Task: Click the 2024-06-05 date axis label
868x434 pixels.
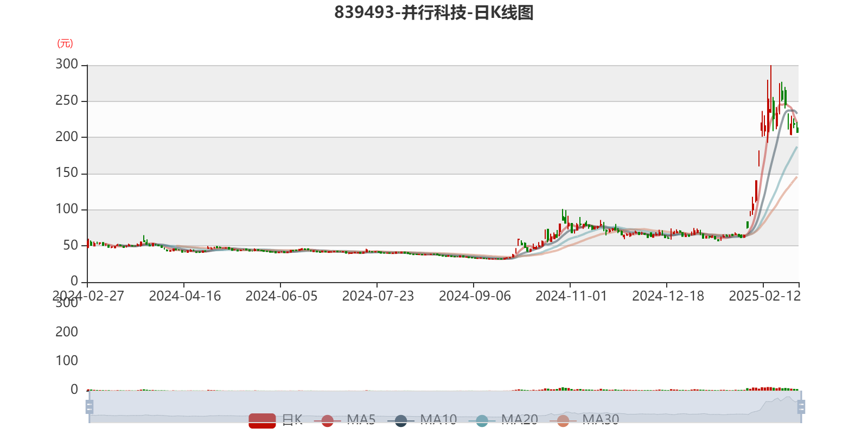Action: (281, 296)
